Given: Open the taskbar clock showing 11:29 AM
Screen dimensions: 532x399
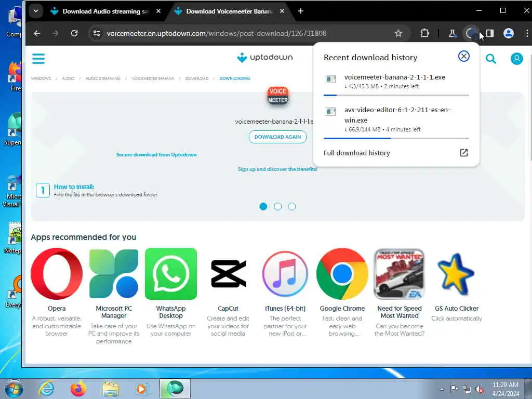Looking at the screenshot, I should pyautogui.click(x=506, y=389).
